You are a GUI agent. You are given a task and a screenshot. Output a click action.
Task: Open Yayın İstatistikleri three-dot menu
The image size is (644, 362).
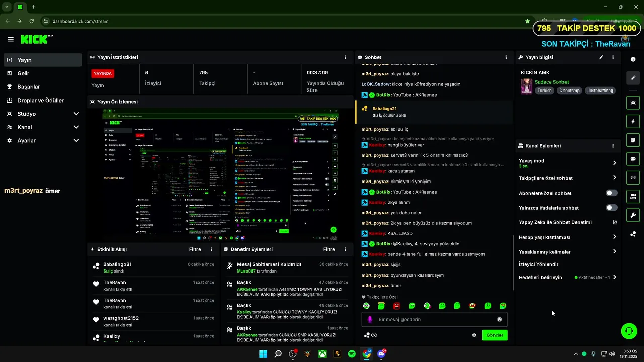[x=345, y=57]
